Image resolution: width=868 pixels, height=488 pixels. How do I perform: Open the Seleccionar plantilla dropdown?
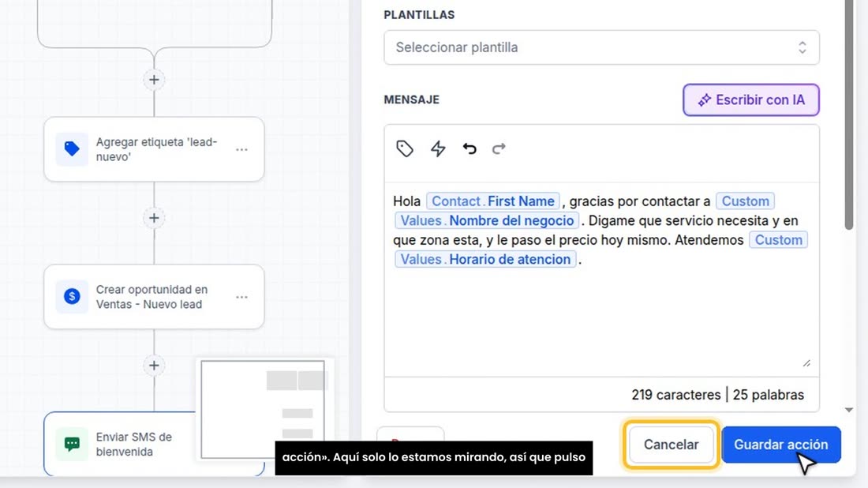pyautogui.click(x=601, y=47)
